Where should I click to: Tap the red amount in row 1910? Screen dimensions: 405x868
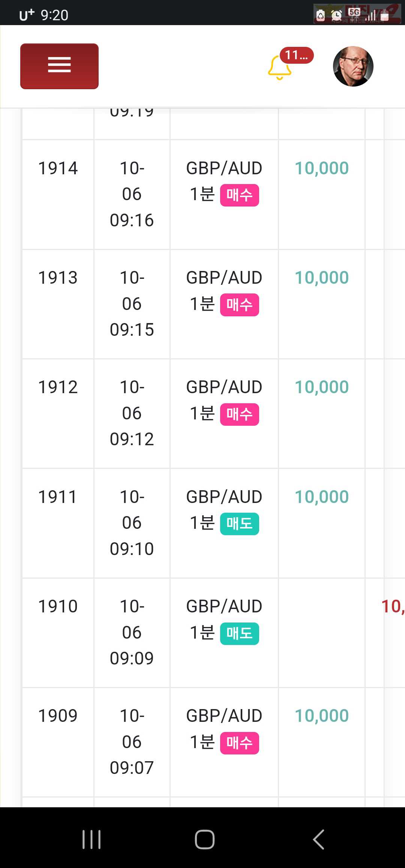point(393,606)
